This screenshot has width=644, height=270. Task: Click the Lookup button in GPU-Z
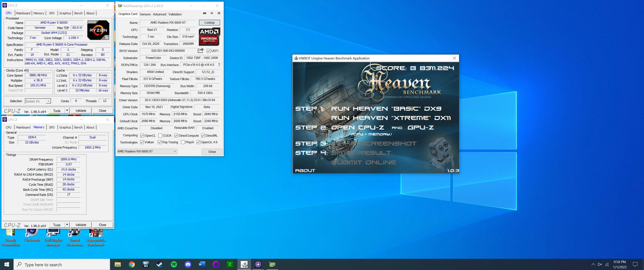(209, 22)
